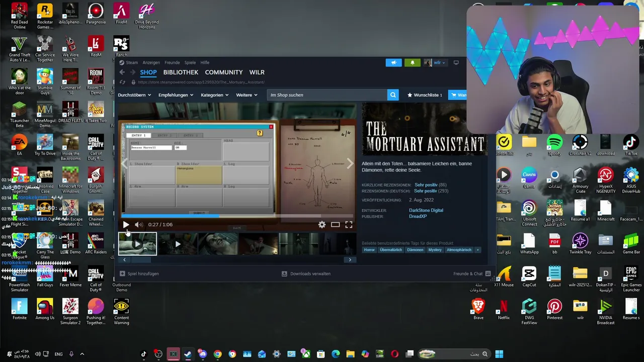Expand hidden system tray icons chevron
644x362 pixels.
(x=82, y=354)
